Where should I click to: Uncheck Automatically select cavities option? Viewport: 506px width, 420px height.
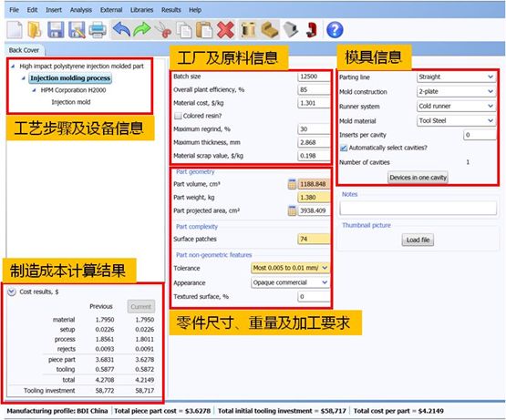tap(344, 149)
